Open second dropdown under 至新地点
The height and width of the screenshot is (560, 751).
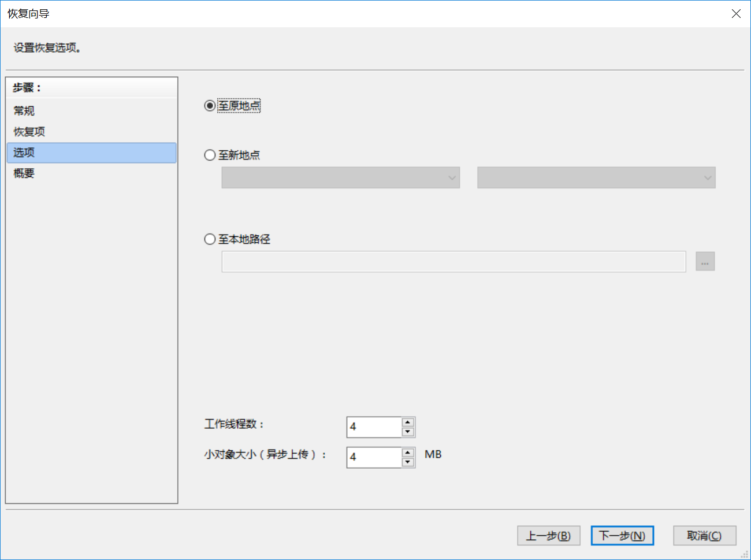(596, 178)
